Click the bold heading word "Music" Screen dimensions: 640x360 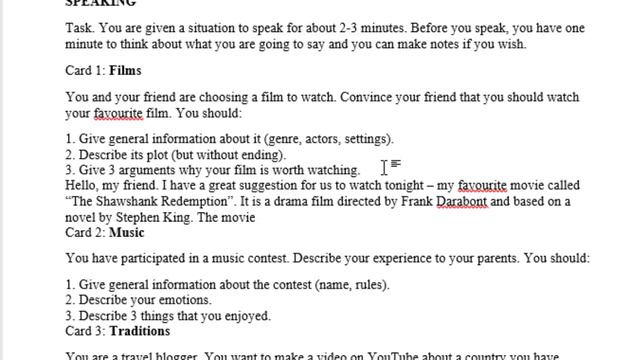pos(127,233)
